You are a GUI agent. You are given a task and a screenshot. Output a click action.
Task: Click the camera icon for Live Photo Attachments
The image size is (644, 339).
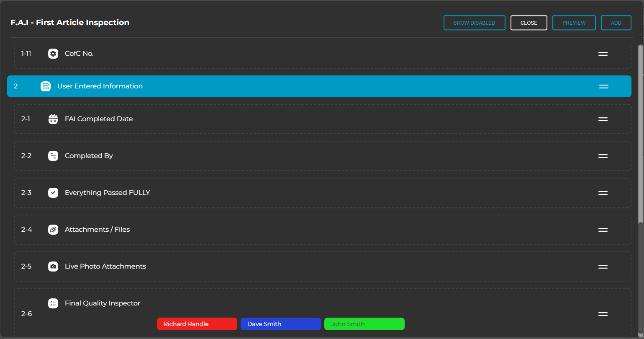pyautogui.click(x=53, y=267)
